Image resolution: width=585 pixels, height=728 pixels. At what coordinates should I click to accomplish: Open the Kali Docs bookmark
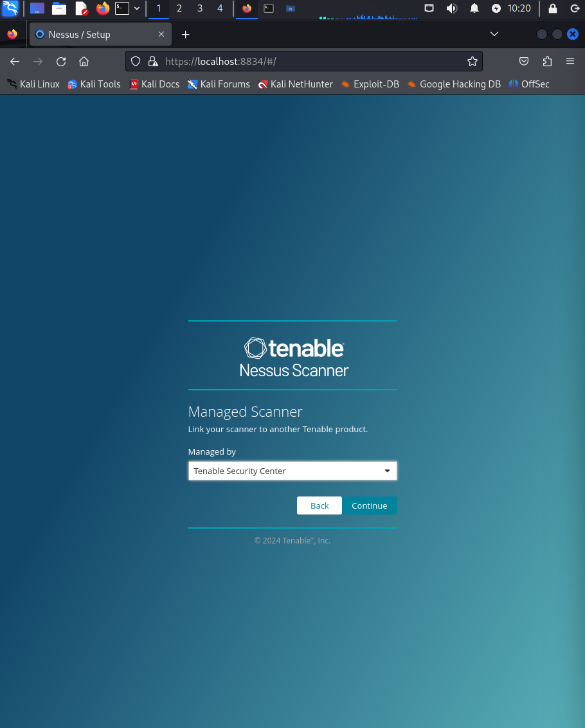tap(154, 84)
